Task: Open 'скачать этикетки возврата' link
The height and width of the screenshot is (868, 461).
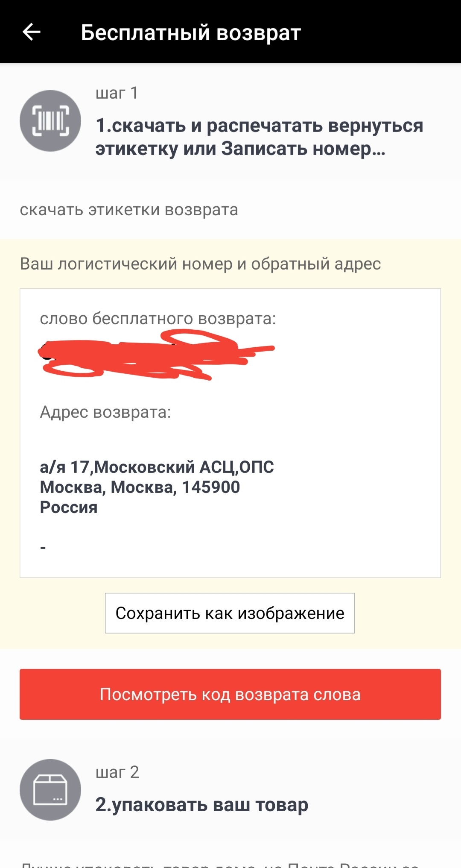Action: tap(129, 210)
